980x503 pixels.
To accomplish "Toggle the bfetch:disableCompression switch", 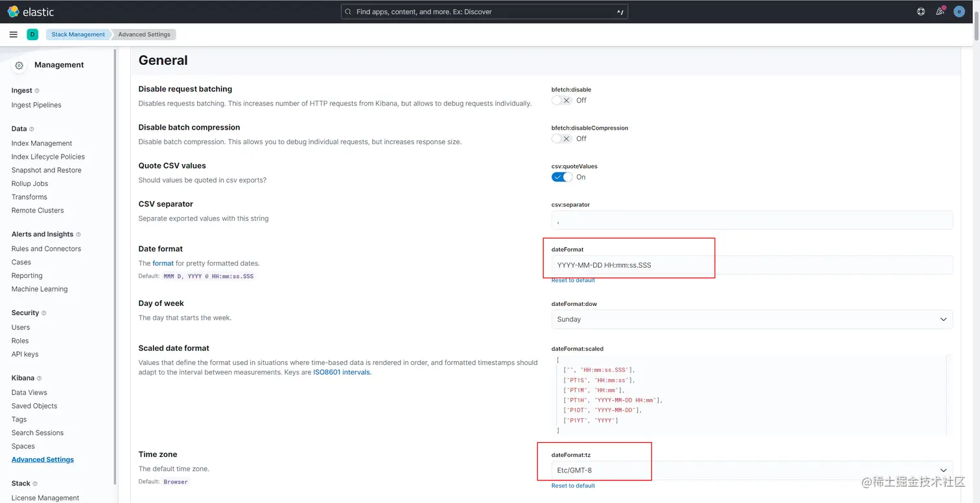I will (x=561, y=139).
